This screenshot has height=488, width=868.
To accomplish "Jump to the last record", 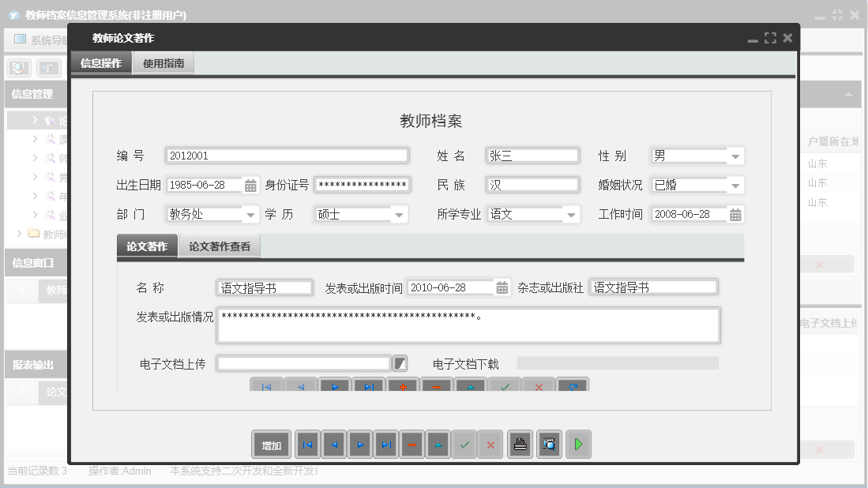I will pos(385,444).
